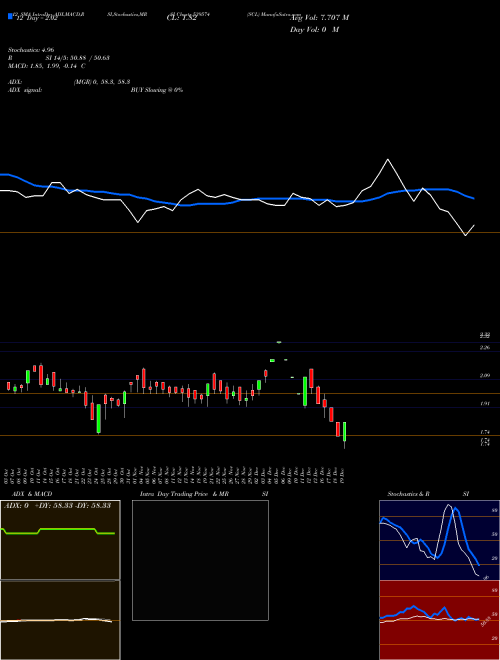Select the 'MACD: 1.85, 1.99, -0.14 C' line

pyautogui.click(x=47, y=66)
